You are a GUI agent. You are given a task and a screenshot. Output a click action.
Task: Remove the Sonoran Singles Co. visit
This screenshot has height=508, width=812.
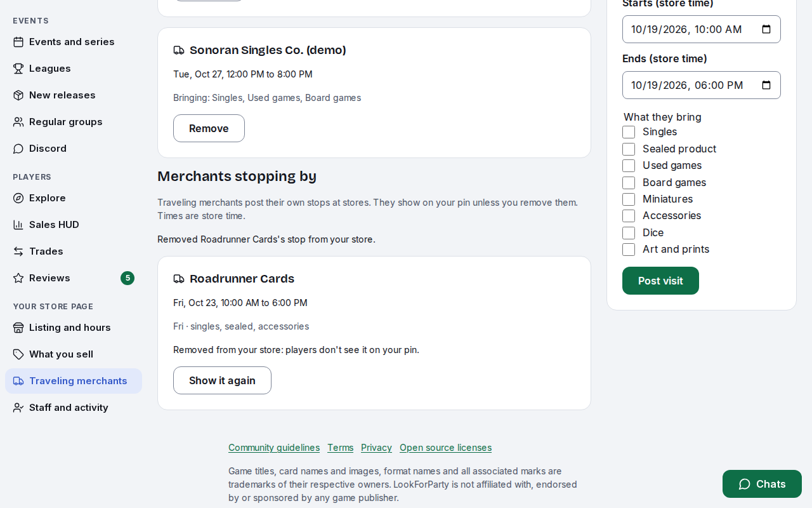tap(209, 128)
